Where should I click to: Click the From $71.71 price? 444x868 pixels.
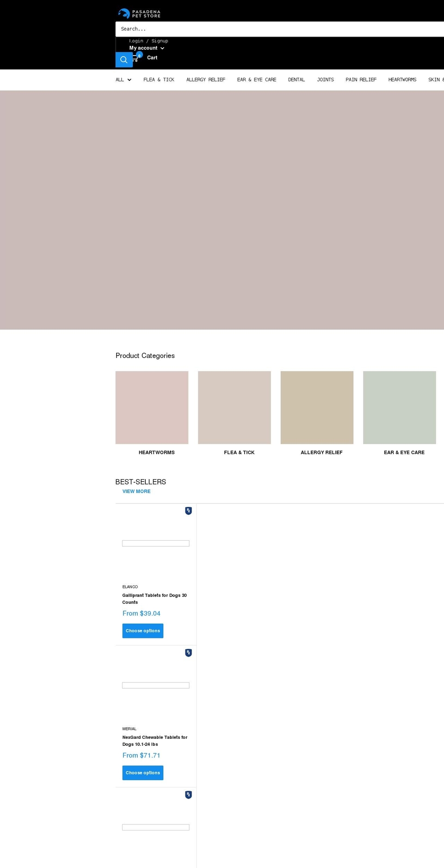(142, 756)
